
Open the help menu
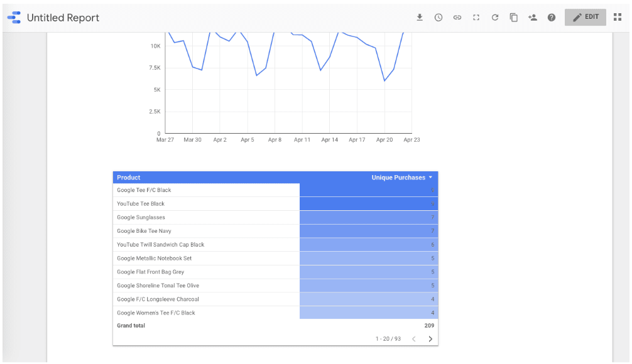[551, 17]
